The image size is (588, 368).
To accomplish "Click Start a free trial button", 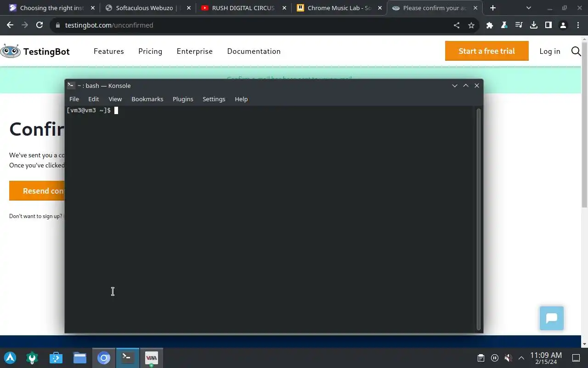I will point(487,51).
